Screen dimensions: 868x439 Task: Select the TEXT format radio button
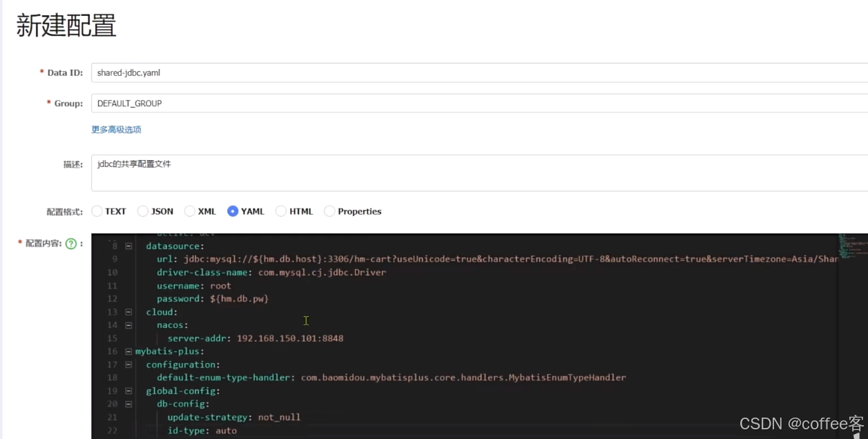pyautogui.click(x=97, y=211)
